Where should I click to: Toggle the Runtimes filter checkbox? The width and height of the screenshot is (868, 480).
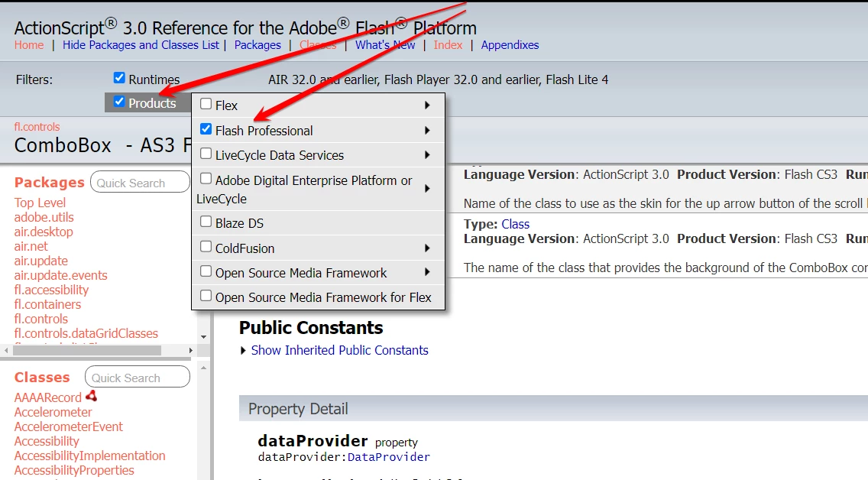coord(119,78)
